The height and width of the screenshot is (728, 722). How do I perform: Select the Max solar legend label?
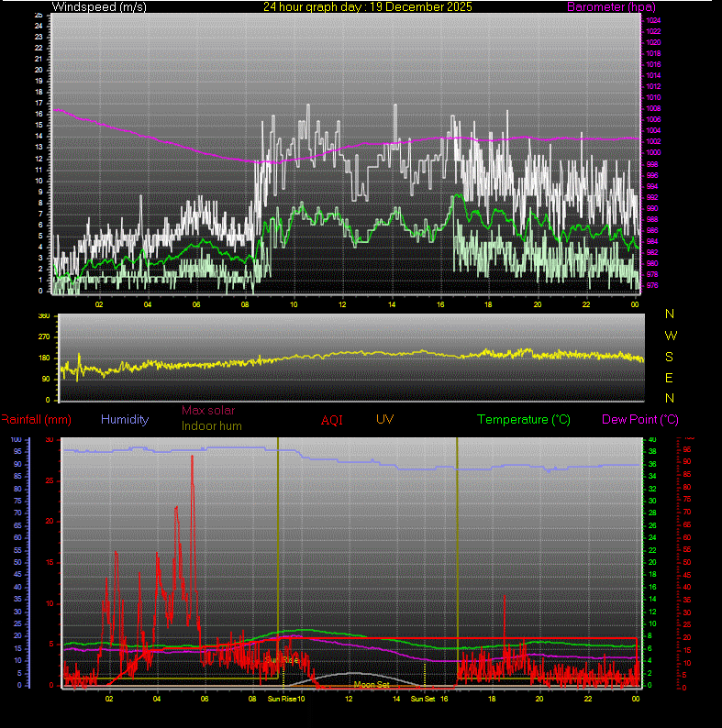[208, 411]
